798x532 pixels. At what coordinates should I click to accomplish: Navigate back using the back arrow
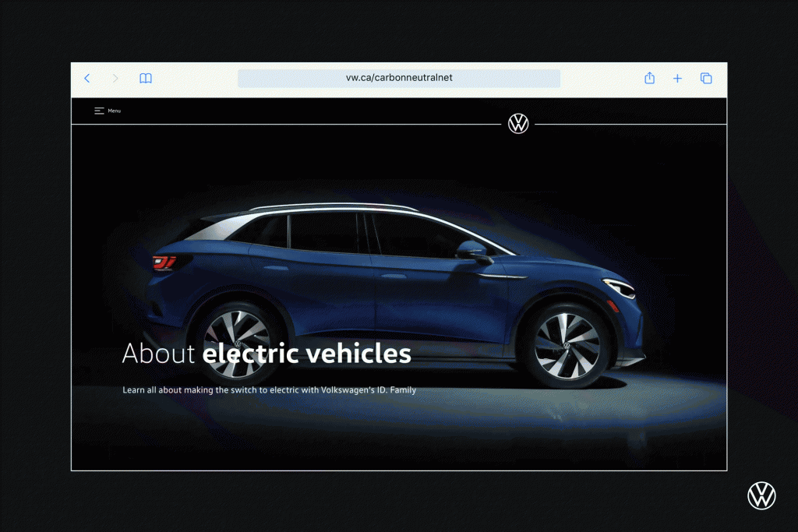[87, 78]
